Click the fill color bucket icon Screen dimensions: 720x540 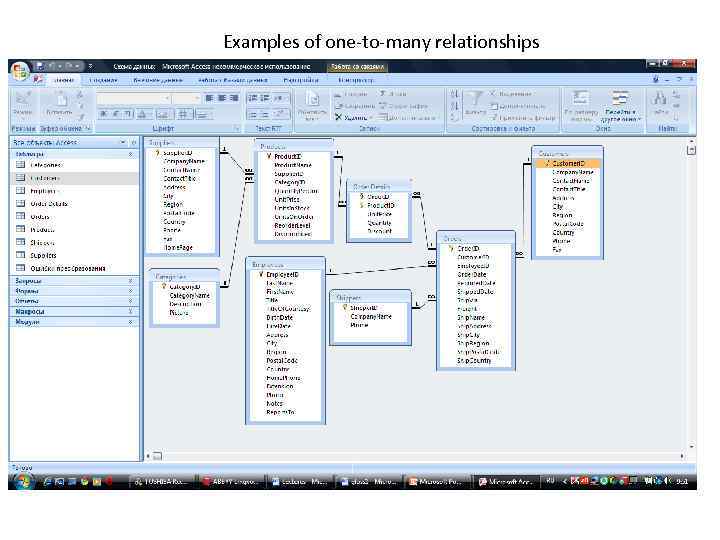[163, 114]
